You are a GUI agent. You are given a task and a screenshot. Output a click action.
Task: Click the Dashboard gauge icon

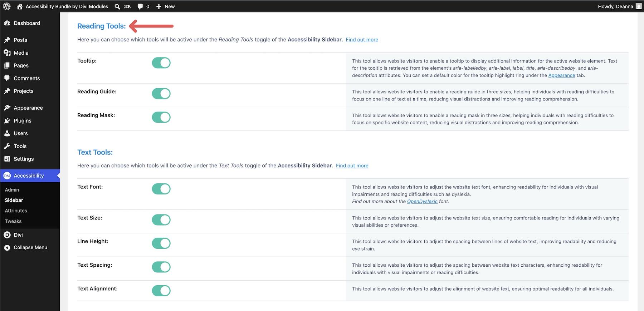[7, 23]
